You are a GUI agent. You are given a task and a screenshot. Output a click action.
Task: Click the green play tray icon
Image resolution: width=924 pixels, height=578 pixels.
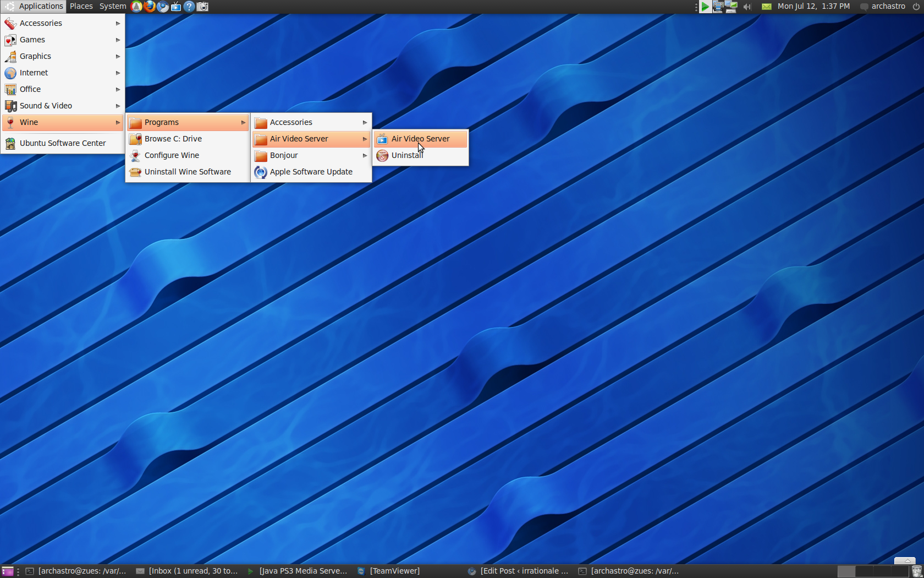[x=705, y=7]
